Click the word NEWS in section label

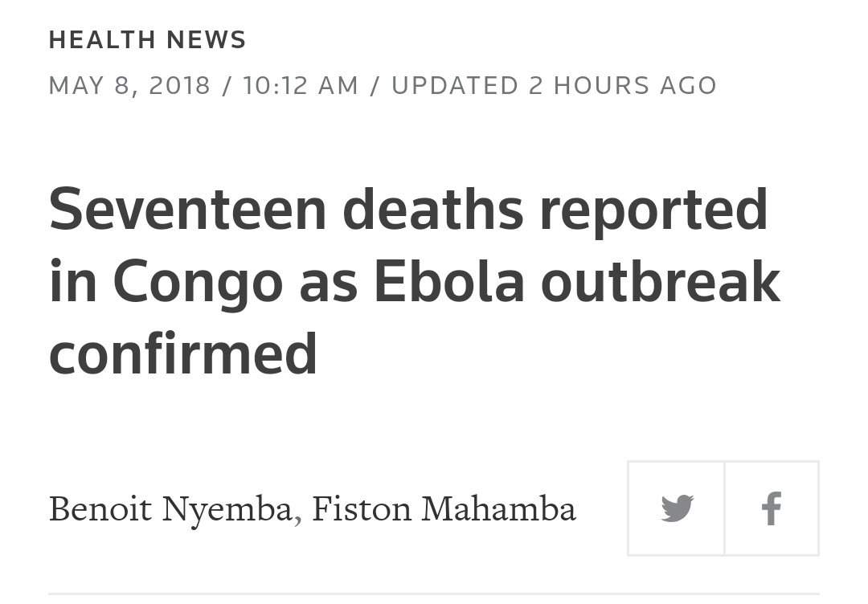[207, 40]
